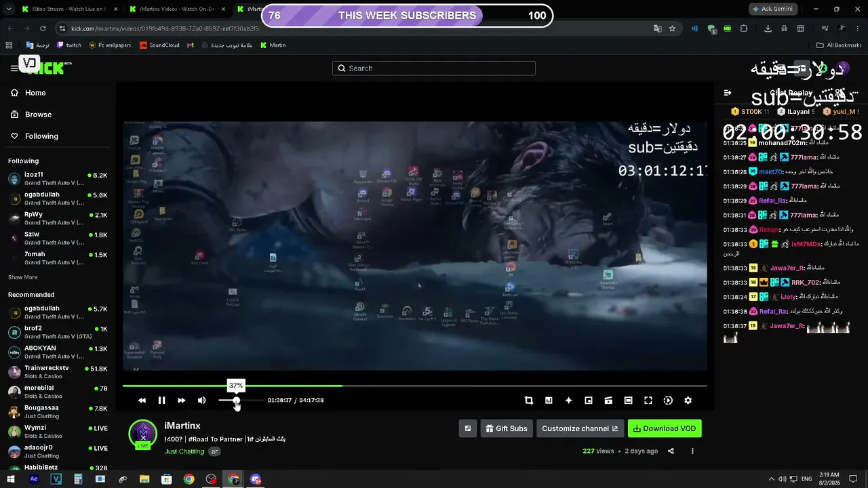
Task: Open the video more options menu
Action: (692, 451)
